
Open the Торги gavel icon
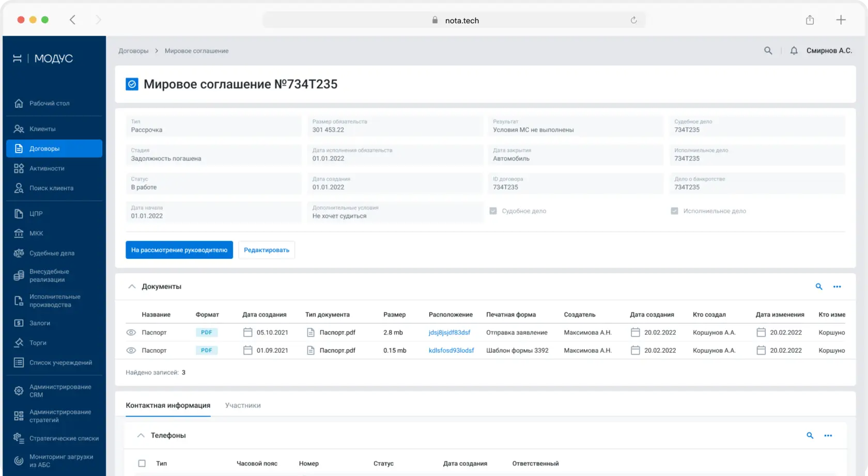point(19,343)
